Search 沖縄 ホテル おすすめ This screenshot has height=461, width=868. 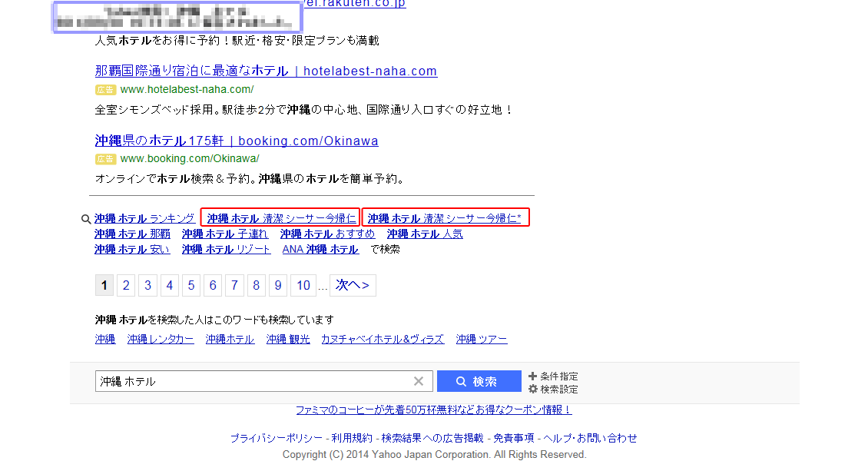point(327,234)
